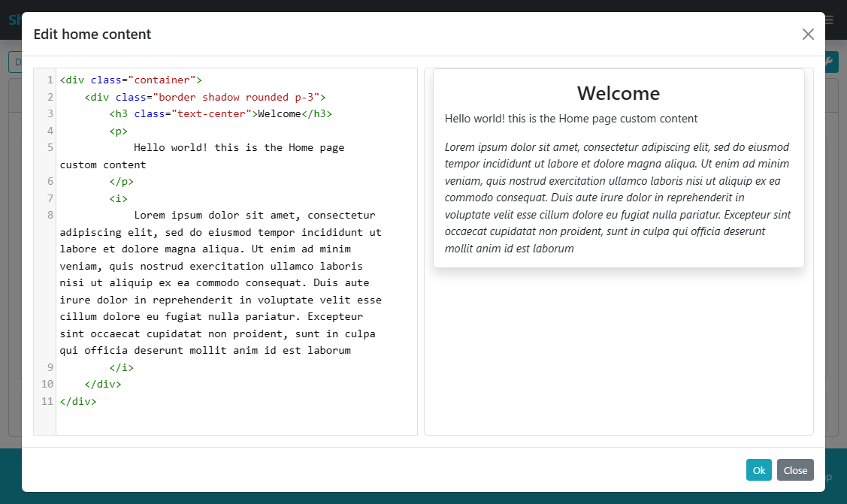This screenshot has width=847, height=504.
Task: Click the opening <i> tag on line 7
Action: pos(118,199)
